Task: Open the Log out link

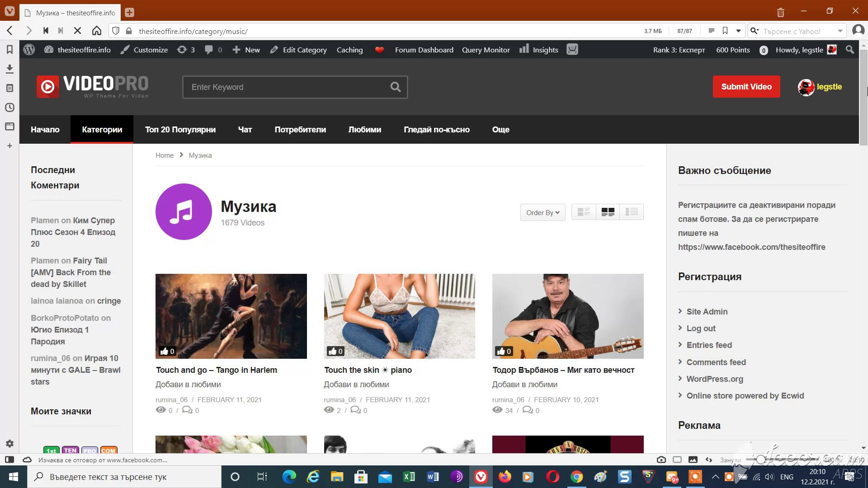Action: coord(701,328)
